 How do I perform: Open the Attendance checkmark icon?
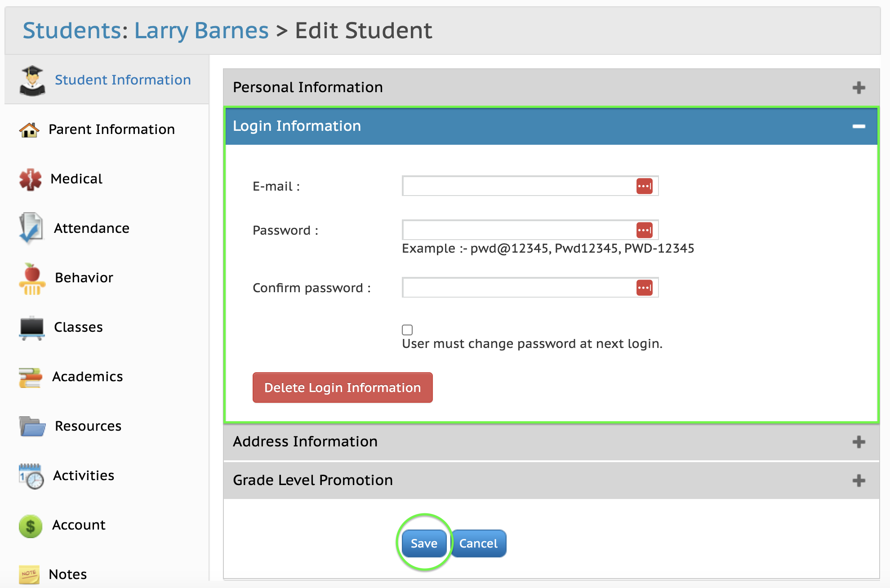pos(31,228)
